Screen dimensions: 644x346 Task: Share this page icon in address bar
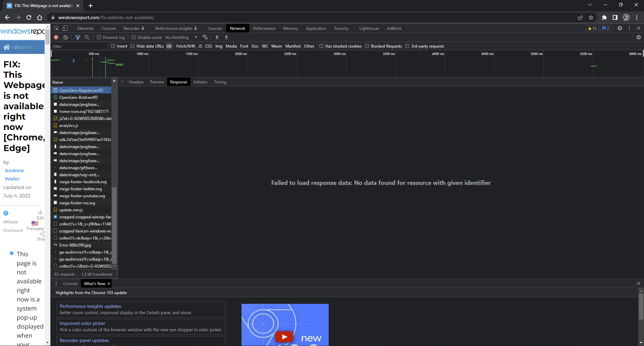(580, 17)
